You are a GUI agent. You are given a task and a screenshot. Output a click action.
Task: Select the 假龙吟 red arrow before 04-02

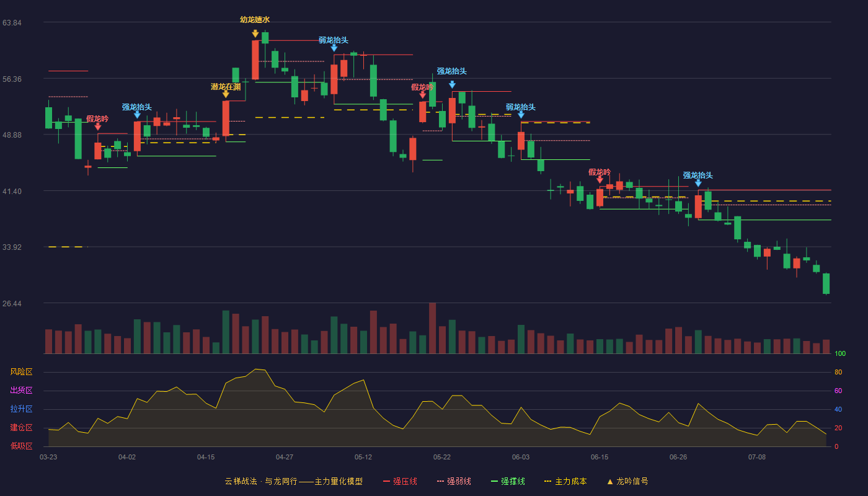coord(98,126)
